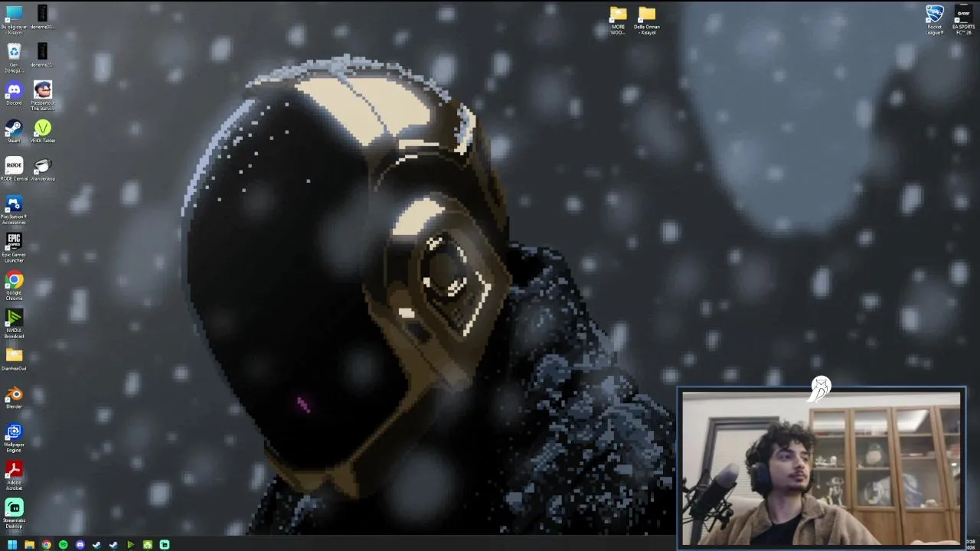Select the Google Chrome desktop icon
This screenshot has width=980, height=551.
tap(14, 280)
